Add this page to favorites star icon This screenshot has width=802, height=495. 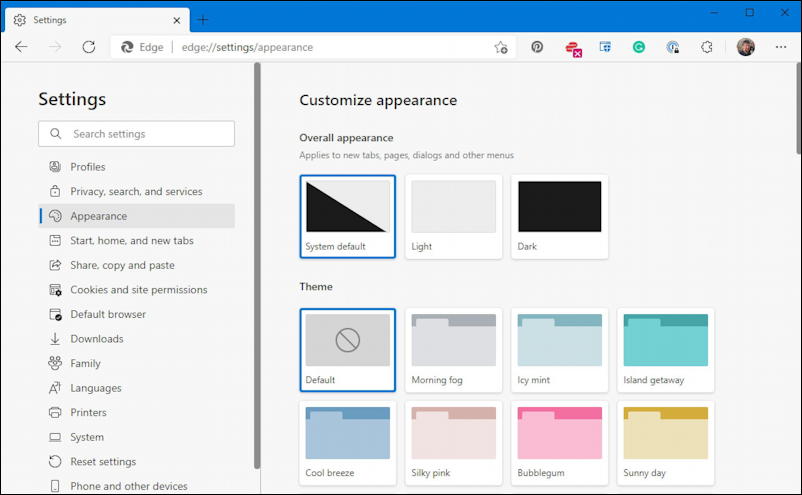coord(501,47)
